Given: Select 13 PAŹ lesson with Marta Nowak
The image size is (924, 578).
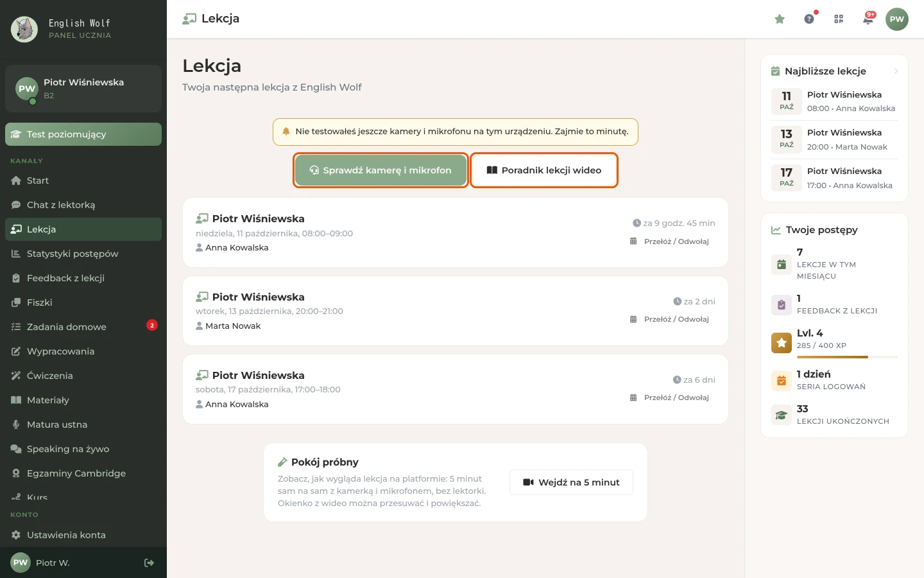Looking at the screenshot, I should 834,140.
